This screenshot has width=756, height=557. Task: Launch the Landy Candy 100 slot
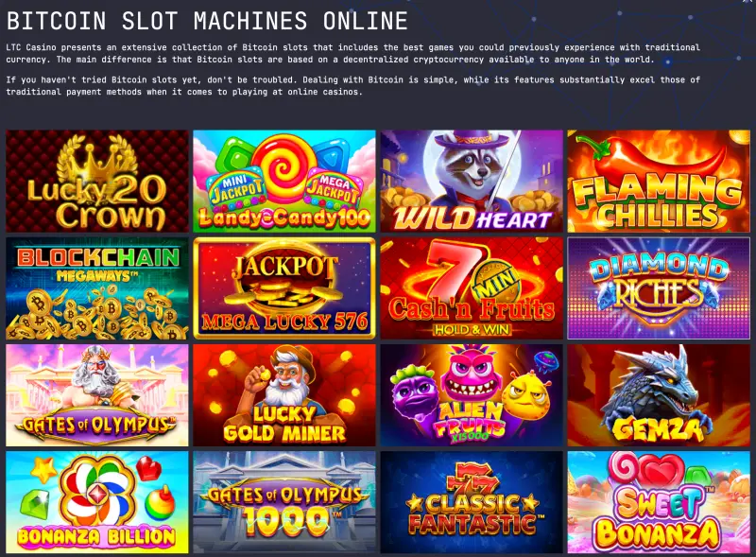(284, 181)
